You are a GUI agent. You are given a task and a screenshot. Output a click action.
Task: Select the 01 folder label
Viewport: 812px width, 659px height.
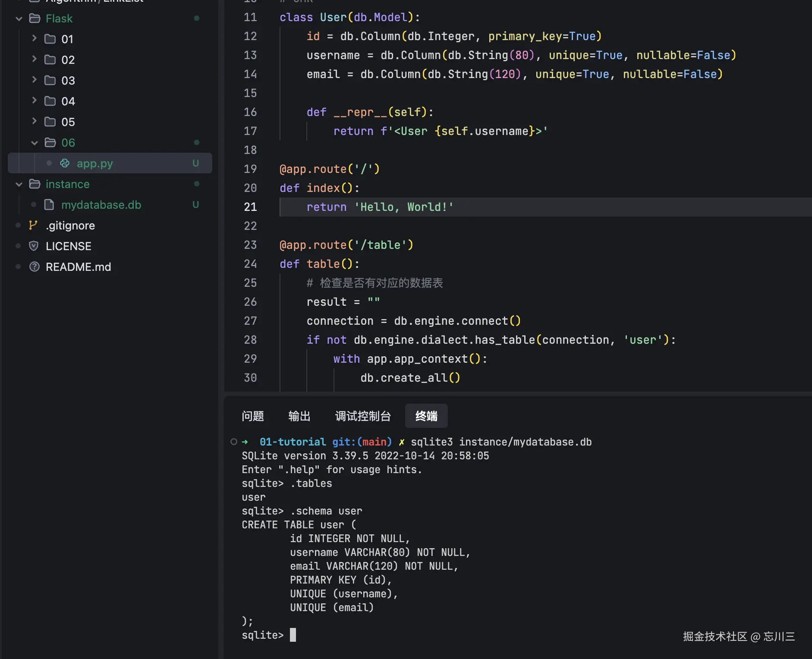[x=67, y=39]
